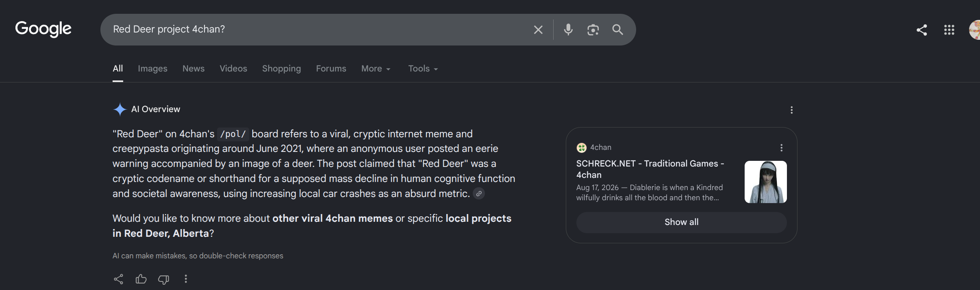
Task: Switch to the Forums tab
Action: tap(331, 69)
